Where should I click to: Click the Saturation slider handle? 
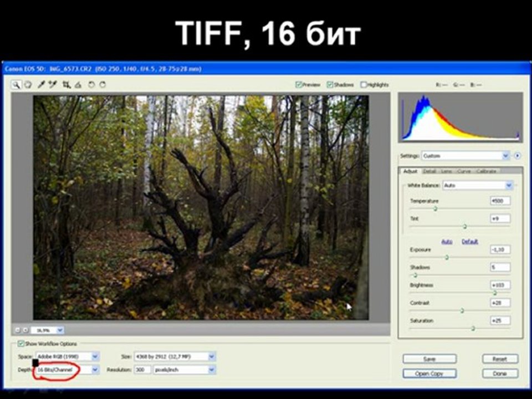tap(473, 328)
